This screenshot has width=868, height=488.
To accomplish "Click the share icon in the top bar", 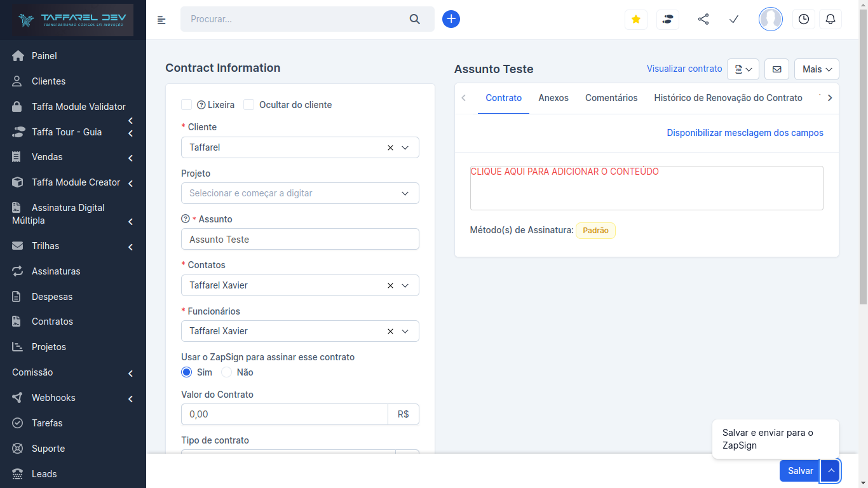I will pos(703,19).
